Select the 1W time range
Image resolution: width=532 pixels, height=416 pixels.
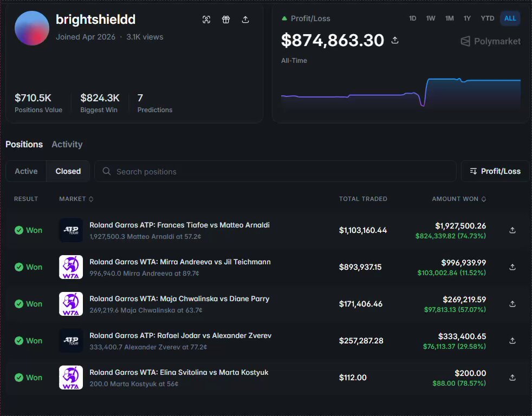pos(431,18)
